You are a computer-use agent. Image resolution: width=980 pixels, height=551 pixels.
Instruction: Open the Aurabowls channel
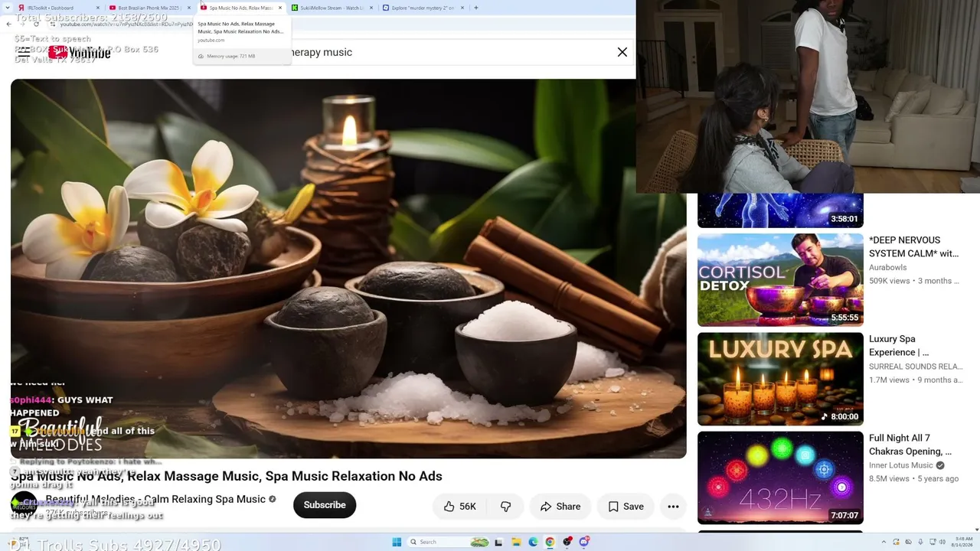click(x=887, y=267)
